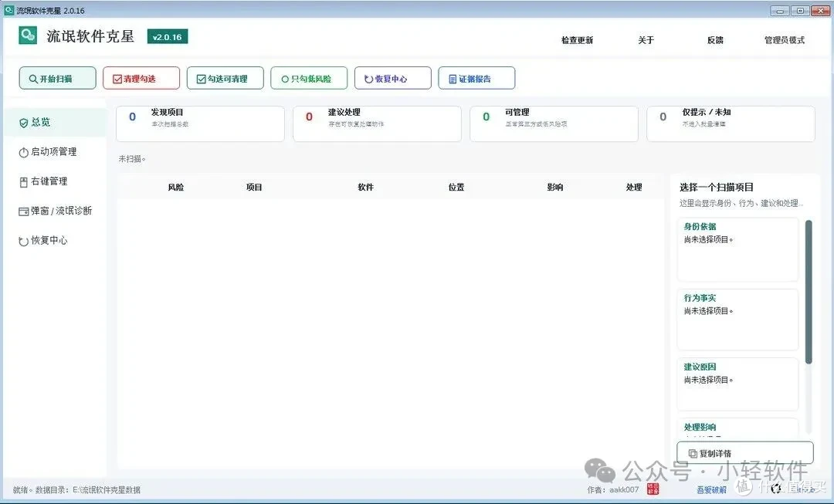Click the 处理 column header
The width and height of the screenshot is (834, 504).
click(x=634, y=187)
